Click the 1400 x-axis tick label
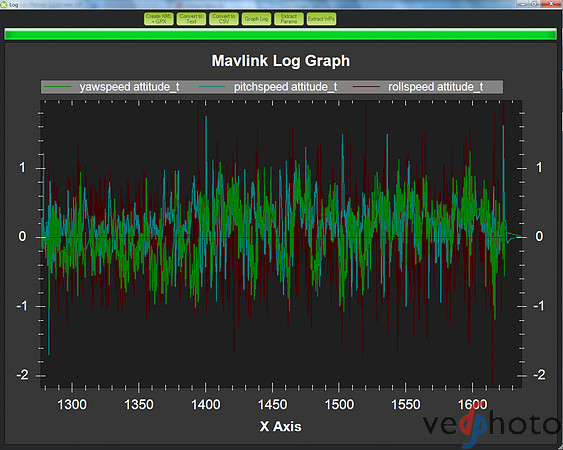 [205, 405]
